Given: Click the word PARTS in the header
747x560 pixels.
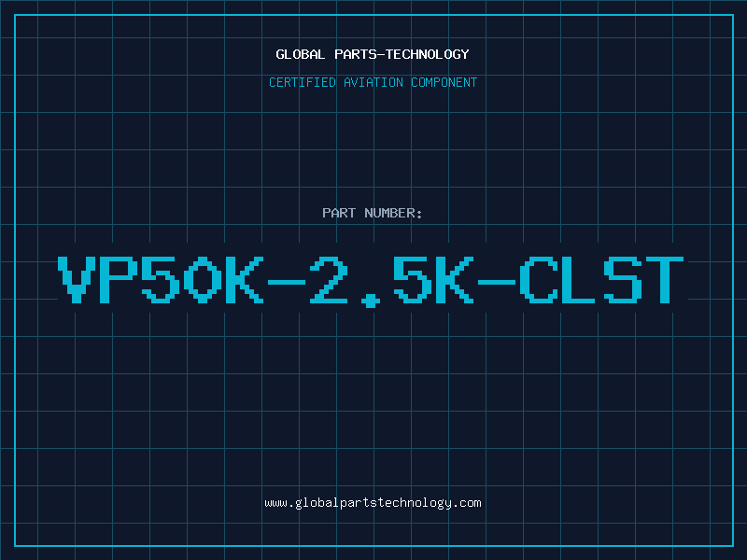Looking at the screenshot, I should (x=355, y=54).
